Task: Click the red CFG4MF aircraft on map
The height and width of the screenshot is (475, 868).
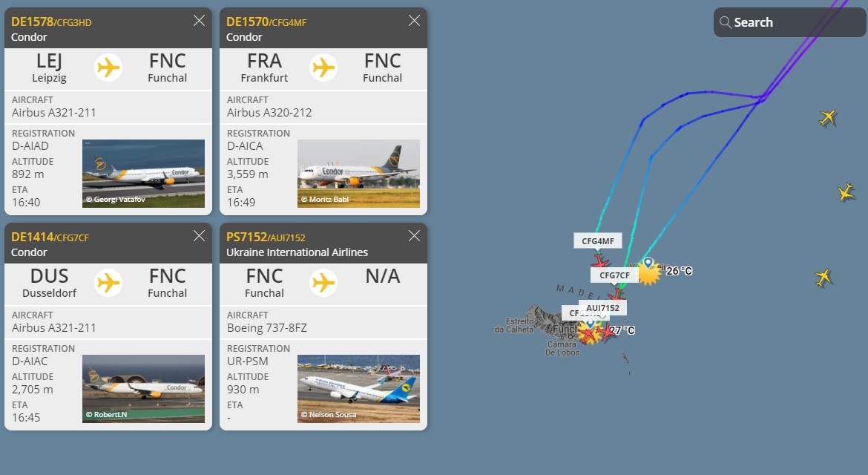Action: [599, 262]
